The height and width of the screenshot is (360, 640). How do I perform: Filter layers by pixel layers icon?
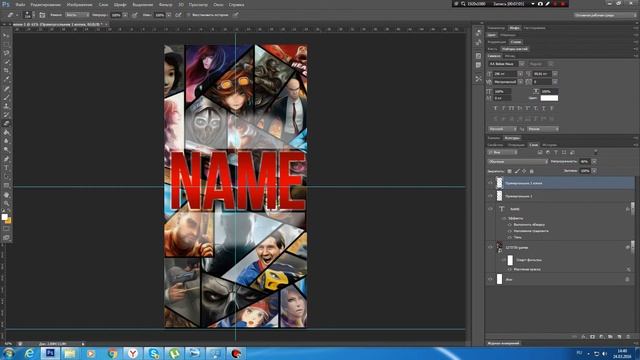(x=540, y=152)
